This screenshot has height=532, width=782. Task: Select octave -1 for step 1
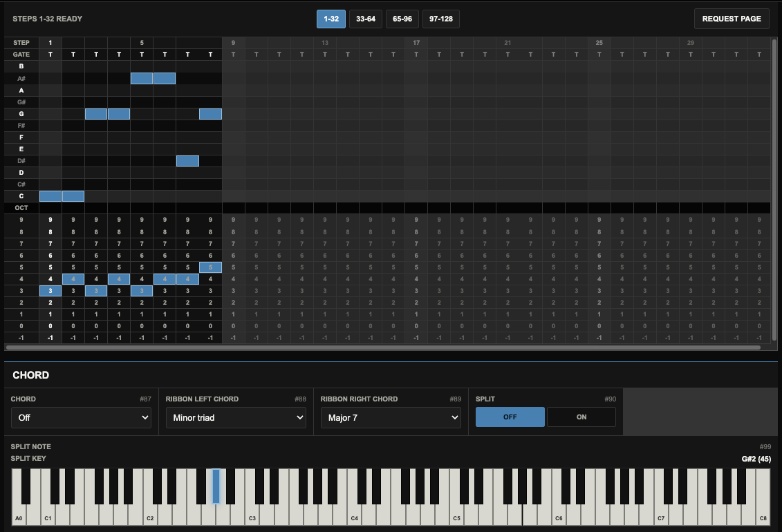click(50, 338)
